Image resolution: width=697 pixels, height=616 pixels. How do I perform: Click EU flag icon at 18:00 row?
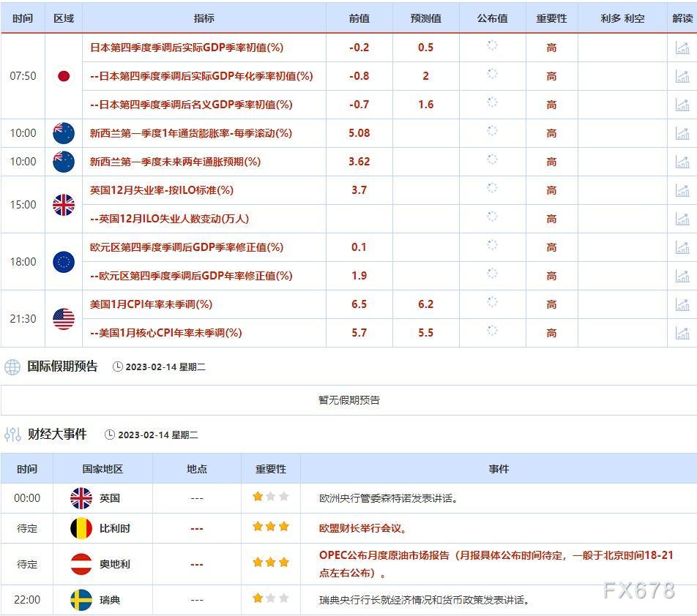64,262
